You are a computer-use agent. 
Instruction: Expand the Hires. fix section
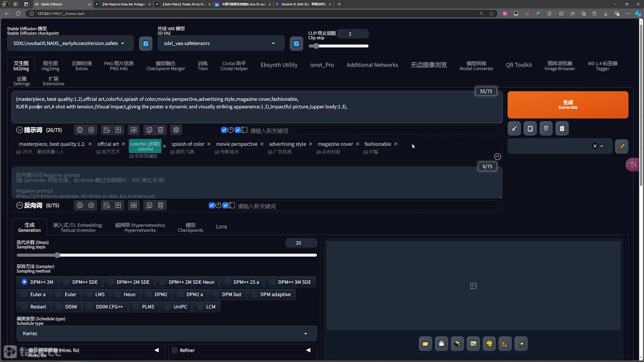pyautogui.click(x=156, y=350)
